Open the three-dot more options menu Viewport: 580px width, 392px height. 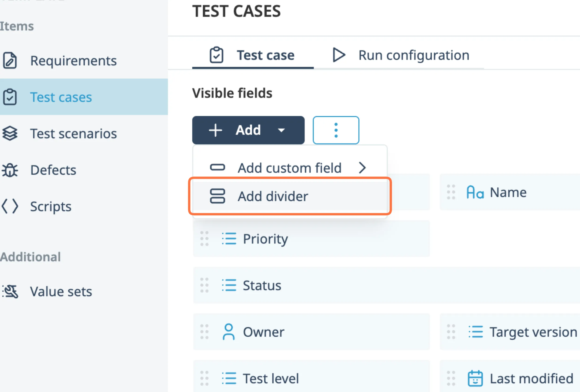336,130
